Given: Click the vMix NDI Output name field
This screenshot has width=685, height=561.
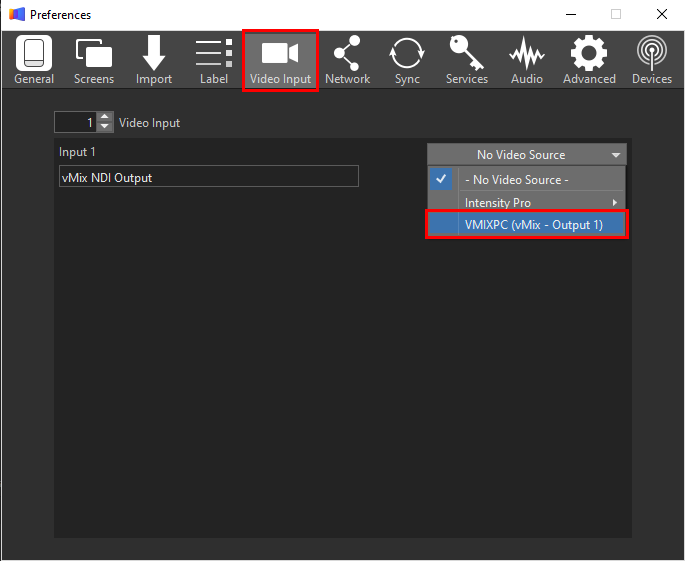Looking at the screenshot, I should tap(207, 177).
